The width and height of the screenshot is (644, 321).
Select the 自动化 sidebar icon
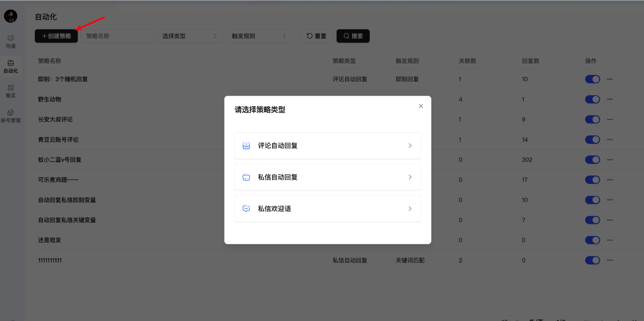tap(11, 66)
